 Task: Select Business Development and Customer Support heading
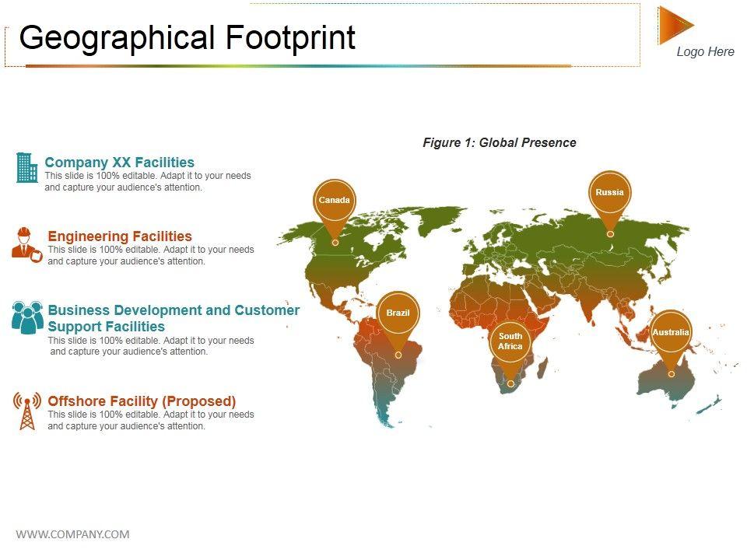point(174,318)
